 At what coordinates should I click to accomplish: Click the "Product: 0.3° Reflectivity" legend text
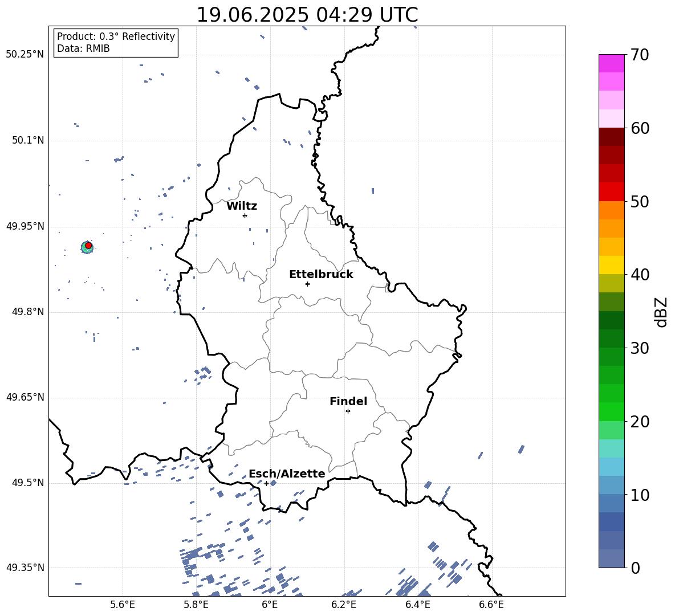[x=116, y=36]
